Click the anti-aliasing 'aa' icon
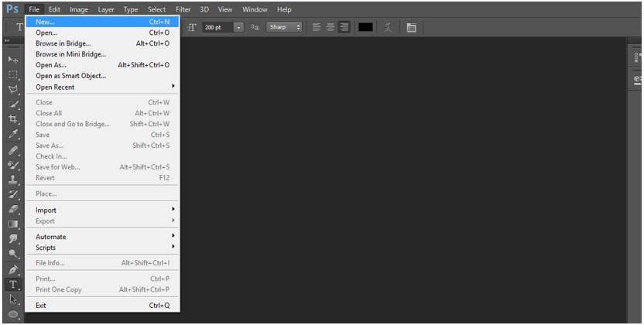Viewport: 644px width, 325px height. tap(255, 27)
